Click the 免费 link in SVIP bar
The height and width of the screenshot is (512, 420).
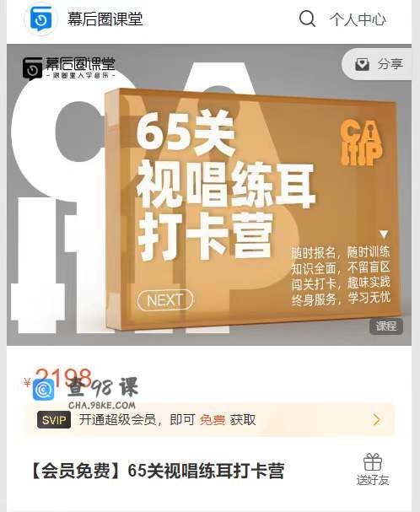[x=213, y=420]
